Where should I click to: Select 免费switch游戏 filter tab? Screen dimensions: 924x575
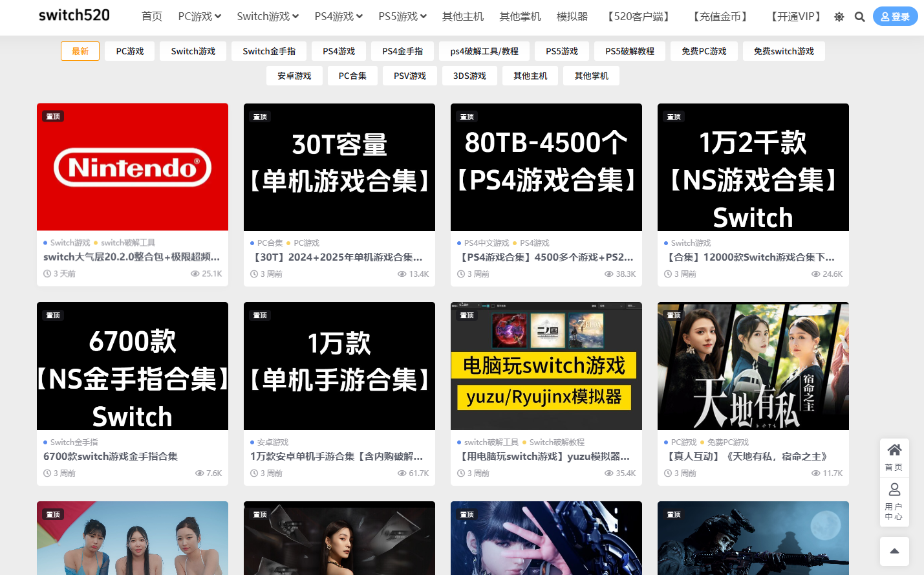[x=784, y=51]
